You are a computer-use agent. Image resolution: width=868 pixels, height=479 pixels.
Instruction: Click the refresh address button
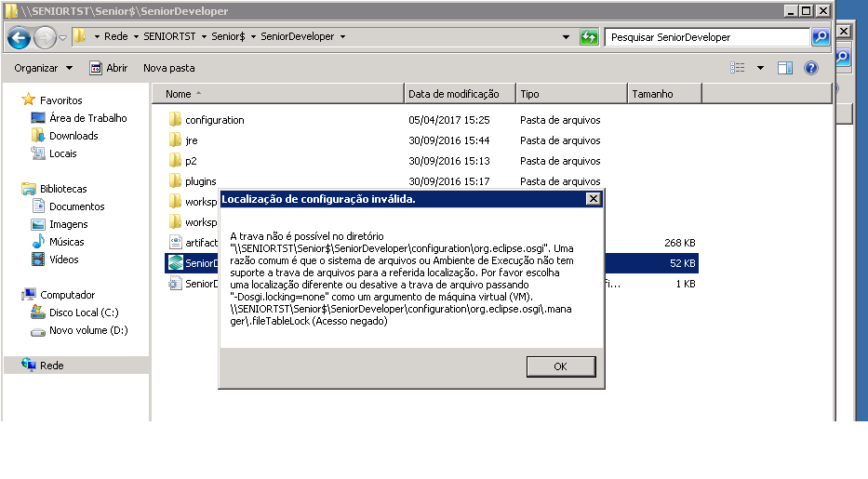pos(589,37)
